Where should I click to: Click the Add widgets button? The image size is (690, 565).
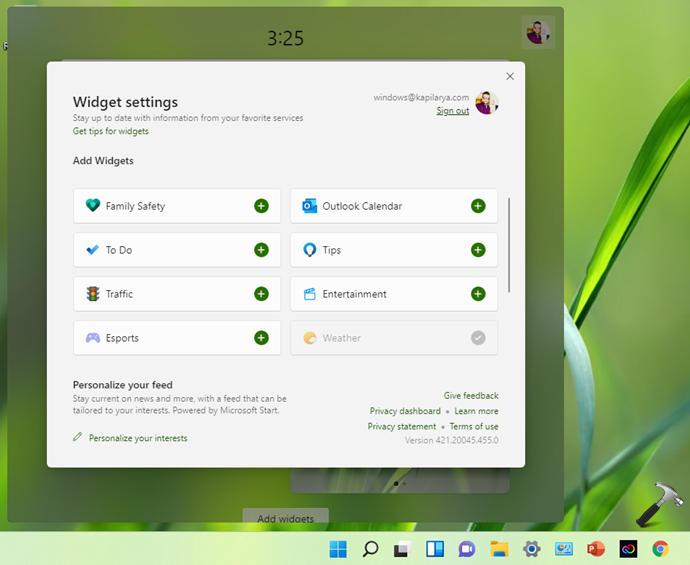tap(285, 518)
